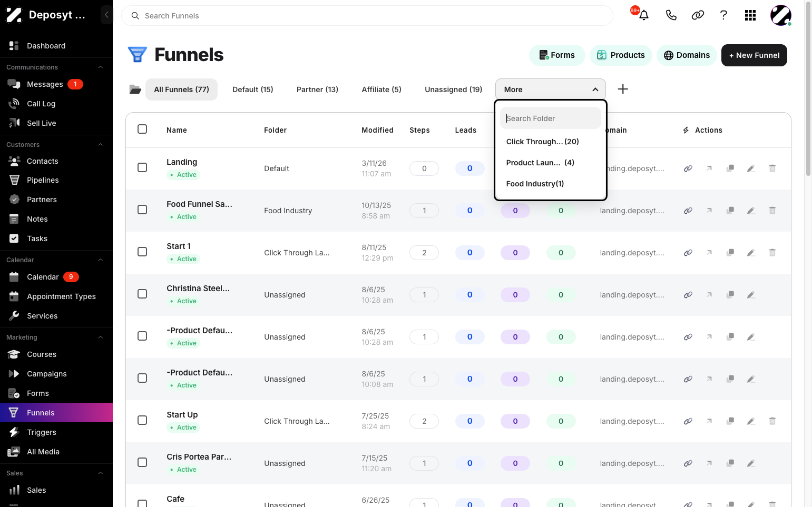Open the help question mark icon
Image resolution: width=812 pixels, height=507 pixels.
coord(723,15)
